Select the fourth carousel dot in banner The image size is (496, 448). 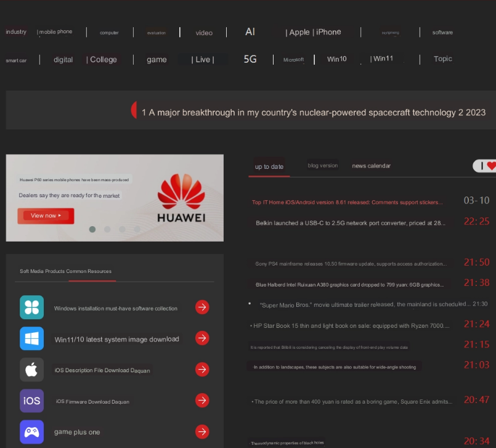tap(137, 229)
